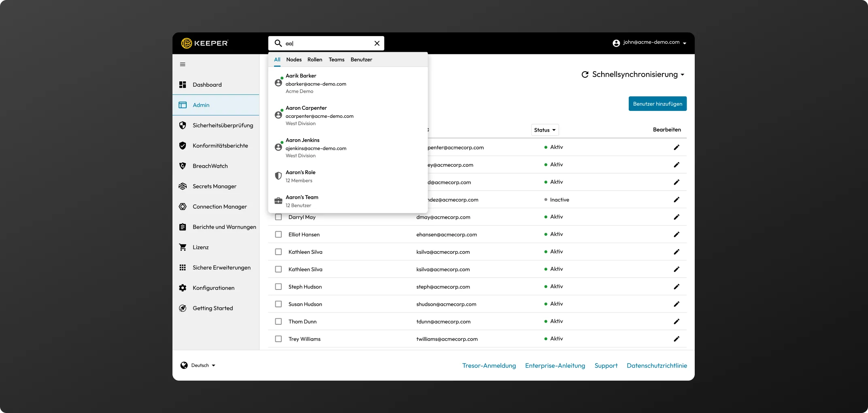Open Secrets Manager in sidebar
Viewport: 868px width, 413px height.
click(x=216, y=186)
